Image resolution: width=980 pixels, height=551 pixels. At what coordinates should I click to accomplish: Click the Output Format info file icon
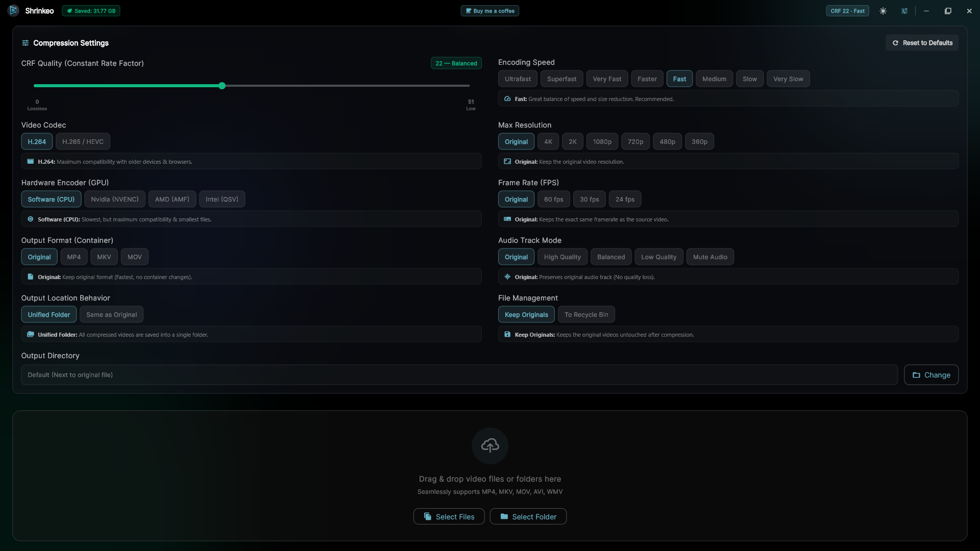coord(31,277)
